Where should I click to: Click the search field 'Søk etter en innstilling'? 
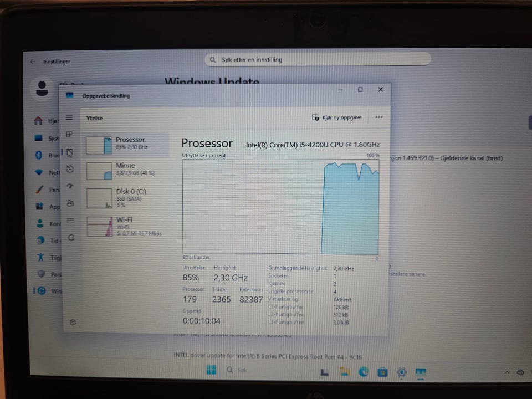(x=318, y=60)
